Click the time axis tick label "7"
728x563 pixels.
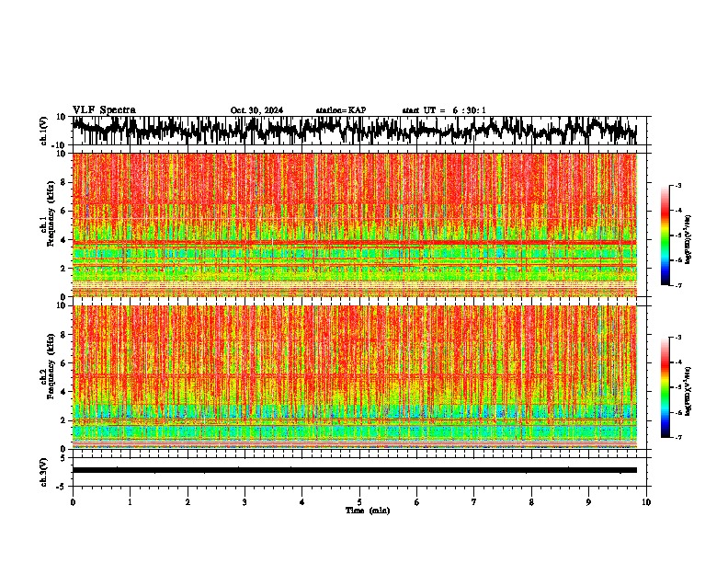(x=474, y=501)
